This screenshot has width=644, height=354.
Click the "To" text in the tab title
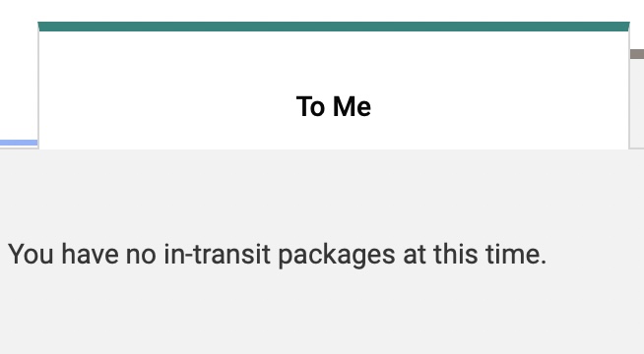pyautogui.click(x=310, y=106)
